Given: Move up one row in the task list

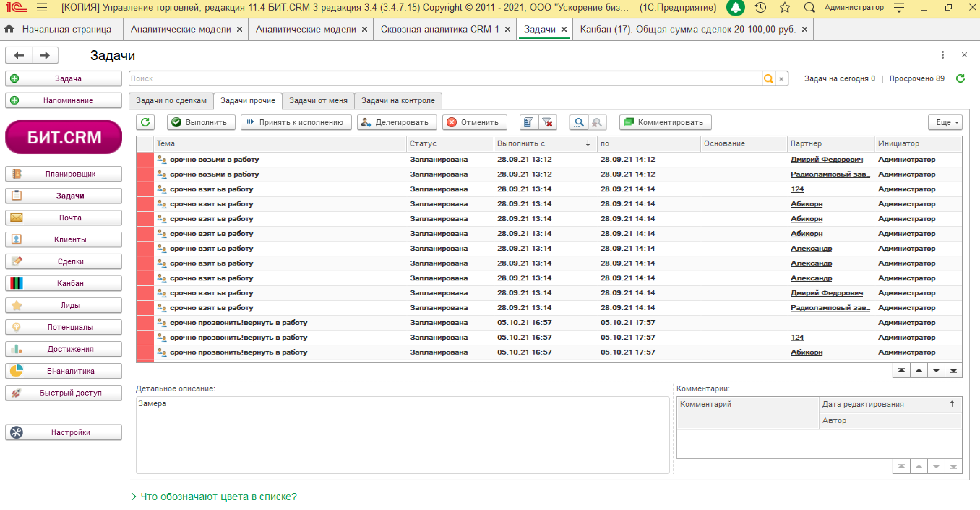Looking at the screenshot, I should coord(919,371).
